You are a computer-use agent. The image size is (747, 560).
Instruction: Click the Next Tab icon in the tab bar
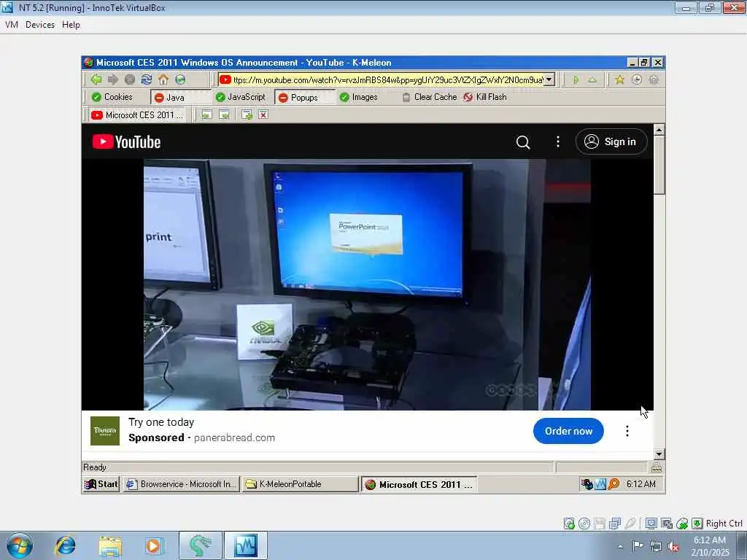[224, 114]
